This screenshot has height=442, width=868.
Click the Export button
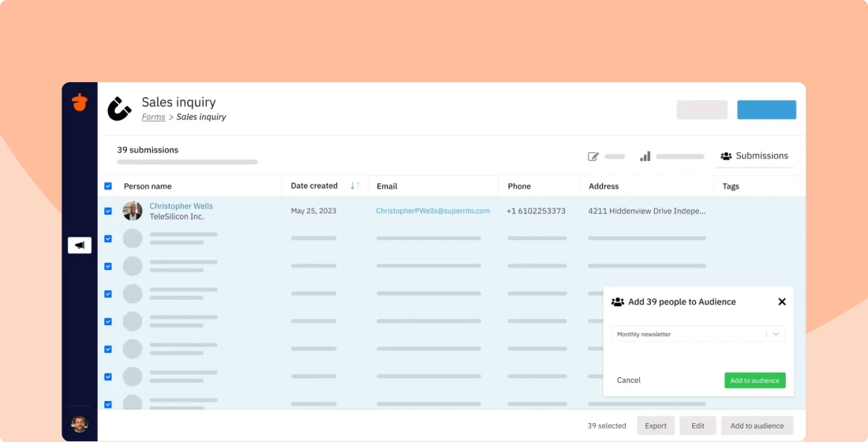[656, 425]
